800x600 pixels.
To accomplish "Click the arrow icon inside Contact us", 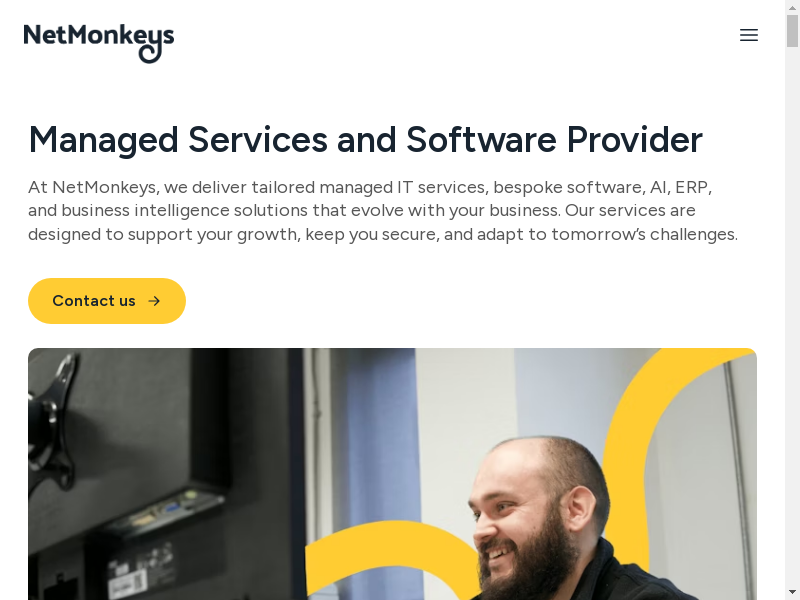I will coord(154,301).
